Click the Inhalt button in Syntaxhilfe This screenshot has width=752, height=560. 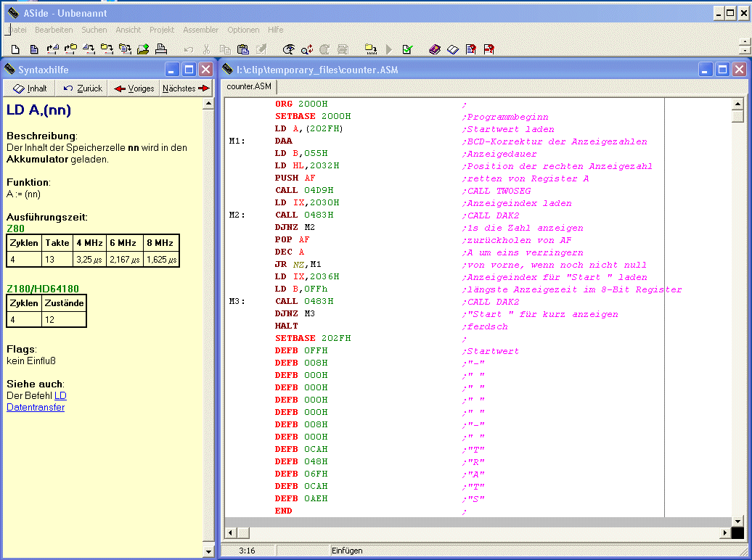(x=30, y=88)
